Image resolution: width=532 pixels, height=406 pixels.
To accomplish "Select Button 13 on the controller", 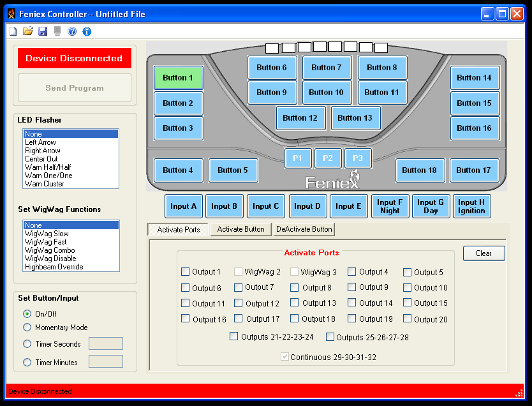I will tap(355, 118).
